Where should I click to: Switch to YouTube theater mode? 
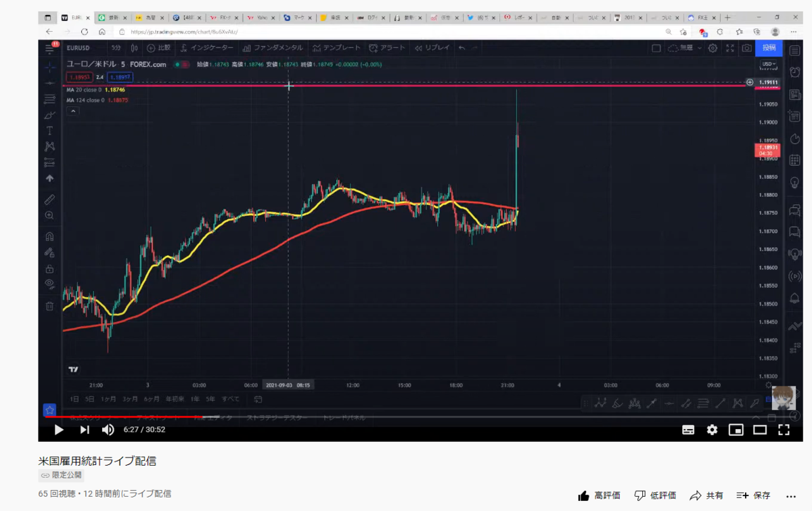[x=760, y=429]
